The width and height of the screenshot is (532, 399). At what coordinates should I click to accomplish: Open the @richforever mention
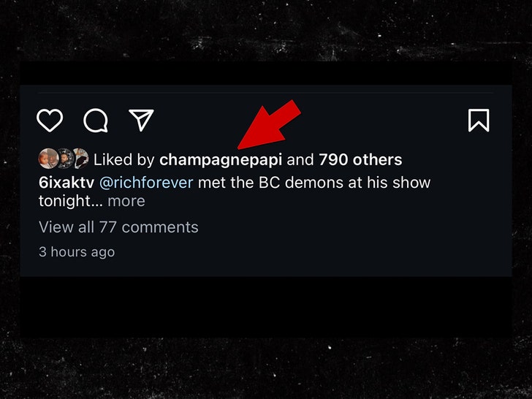146,183
